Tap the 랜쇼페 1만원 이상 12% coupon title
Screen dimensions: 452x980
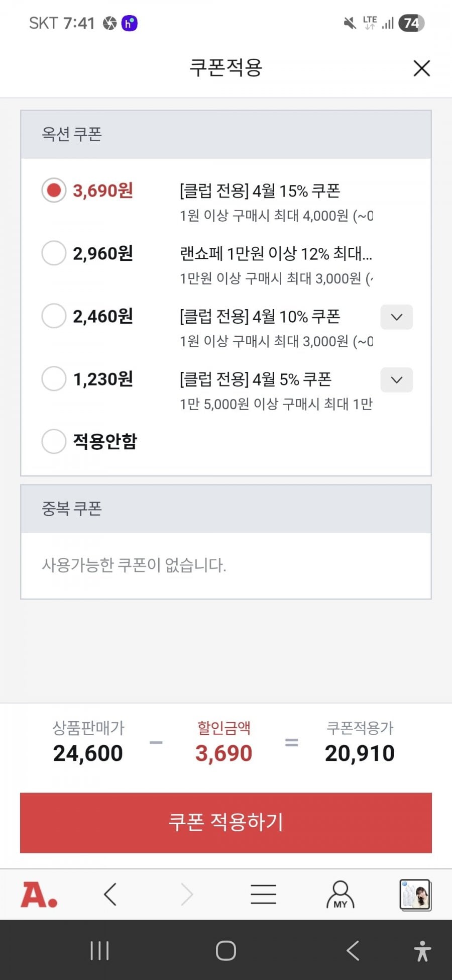pyautogui.click(x=276, y=254)
